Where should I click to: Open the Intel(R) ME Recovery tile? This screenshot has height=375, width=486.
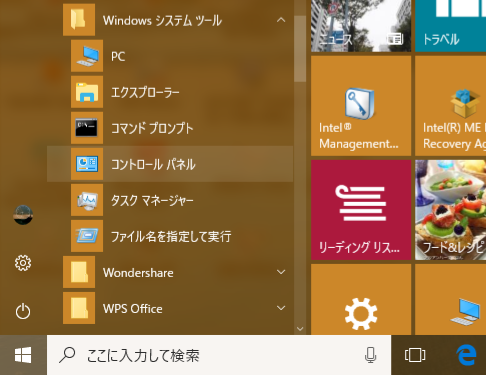(451, 106)
